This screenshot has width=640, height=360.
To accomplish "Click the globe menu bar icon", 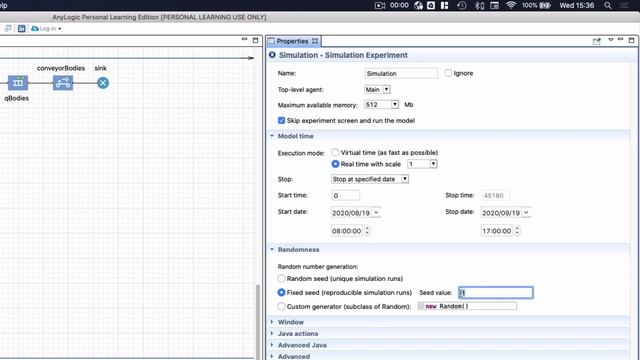I will click(x=418, y=5).
